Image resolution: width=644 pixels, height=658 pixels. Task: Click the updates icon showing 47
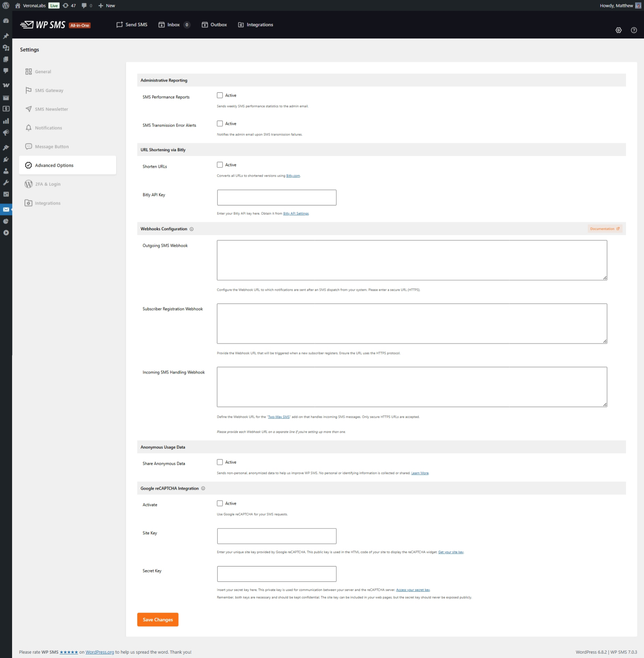(x=69, y=5)
